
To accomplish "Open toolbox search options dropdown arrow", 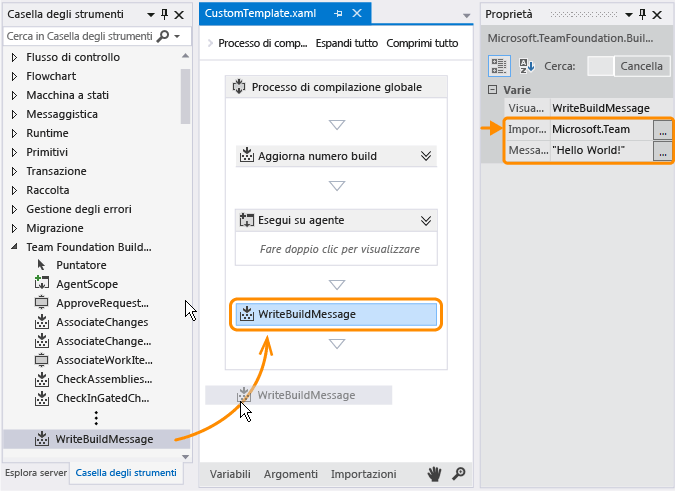I will point(177,36).
